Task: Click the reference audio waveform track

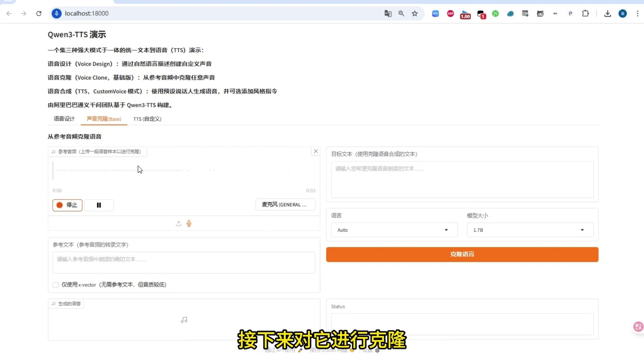Action: (184, 170)
